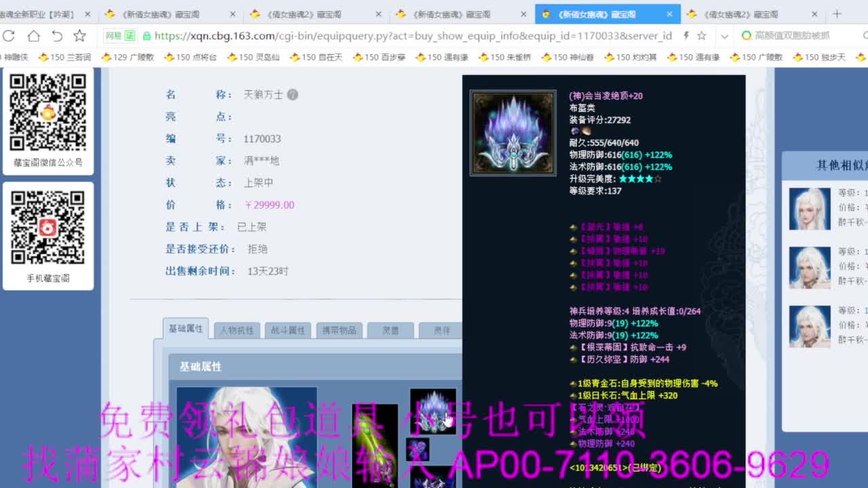This screenshot has height=488, width=868.
Task: Click help question icon beside 天狼方士
Action: click(x=292, y=95)
